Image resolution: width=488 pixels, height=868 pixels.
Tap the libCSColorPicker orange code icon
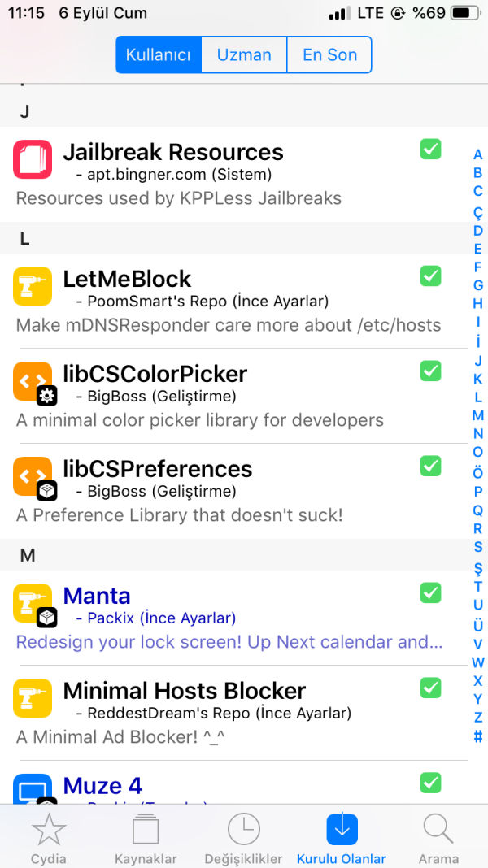(33, 381)
